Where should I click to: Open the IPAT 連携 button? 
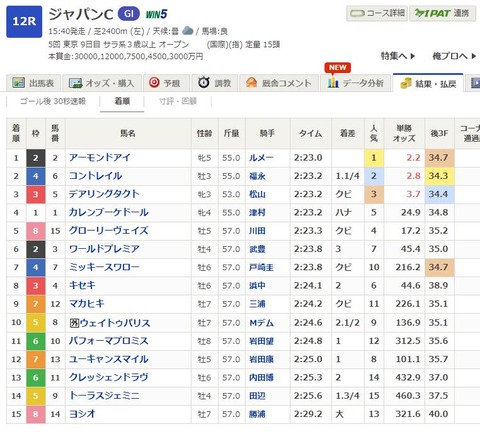pos(442,13)
